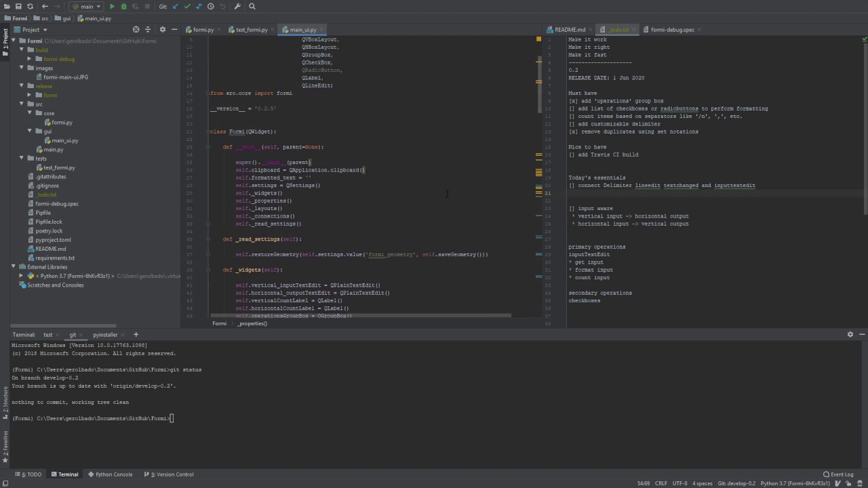Screen dimensions: 868x488
Task: Hide the Terminal panel with minus icon
Action: click(863, 335)
